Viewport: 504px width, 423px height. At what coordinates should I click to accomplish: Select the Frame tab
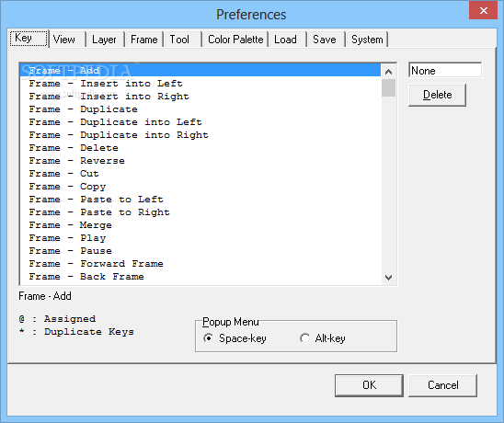pyautogui.click(x=144, y=40)
